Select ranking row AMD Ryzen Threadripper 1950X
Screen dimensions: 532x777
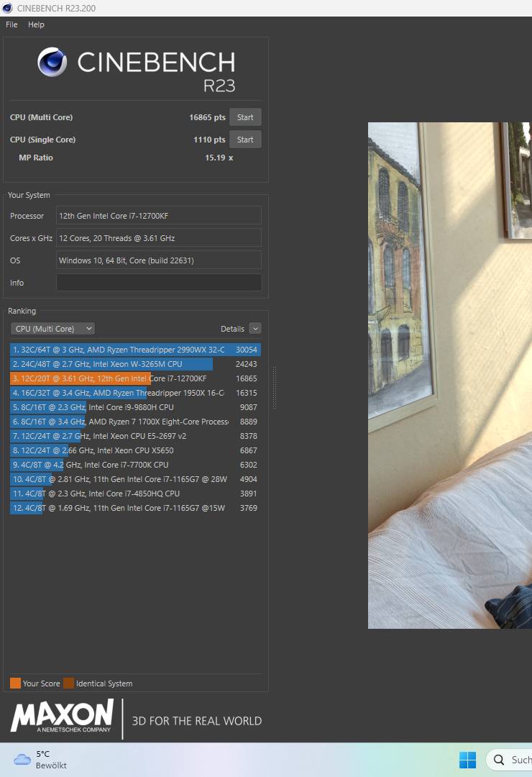tap(135, 393)
